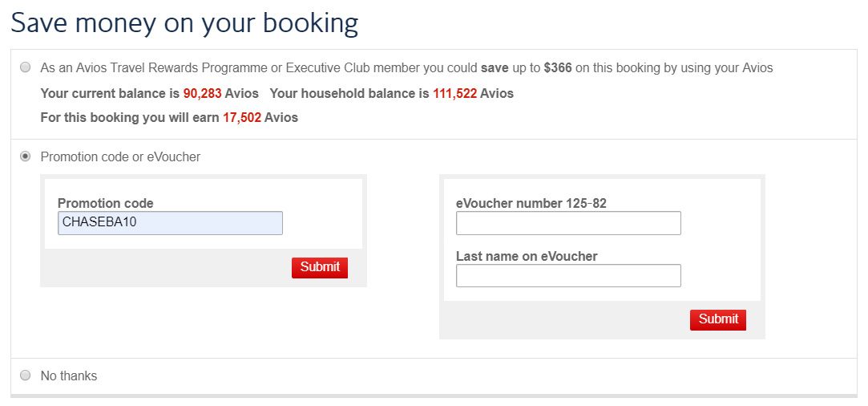Select the No thanks radio button
The height and width of the screenshot is (406, 868).
26,376
